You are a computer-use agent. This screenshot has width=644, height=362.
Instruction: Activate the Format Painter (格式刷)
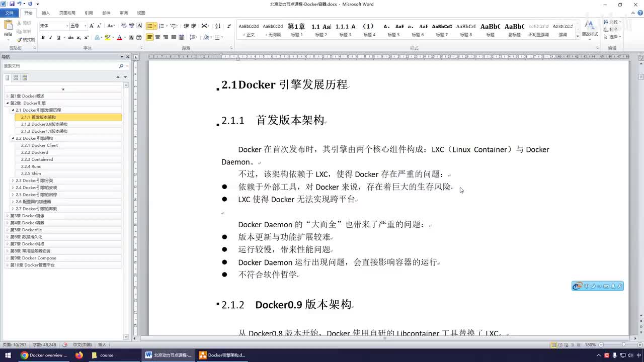(26, 39)
